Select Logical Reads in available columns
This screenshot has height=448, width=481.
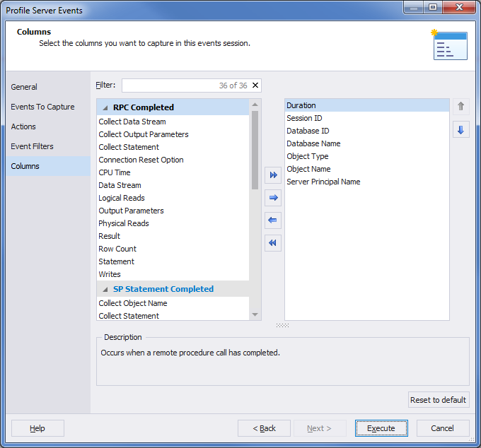coord(122,198)
